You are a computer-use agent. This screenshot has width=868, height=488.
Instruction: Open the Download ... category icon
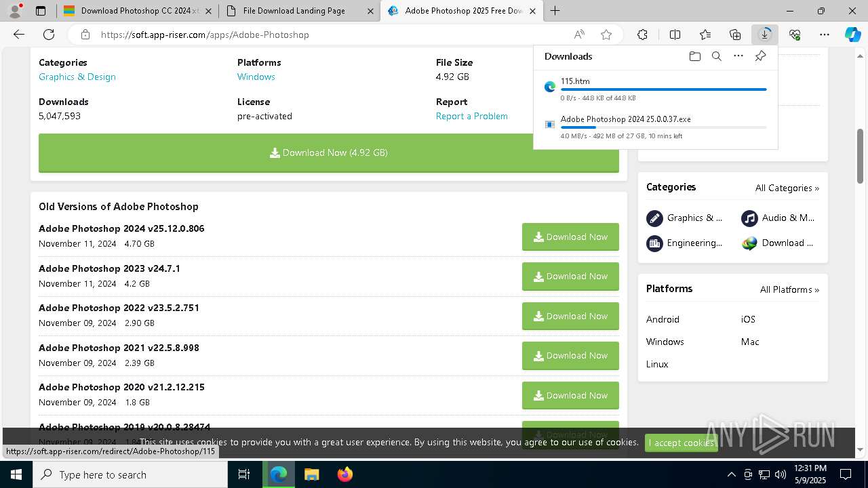(749, 243)
